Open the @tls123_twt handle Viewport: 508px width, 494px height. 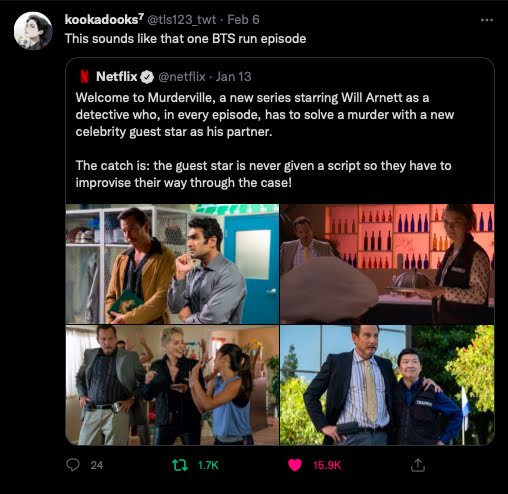coord(182,20)
